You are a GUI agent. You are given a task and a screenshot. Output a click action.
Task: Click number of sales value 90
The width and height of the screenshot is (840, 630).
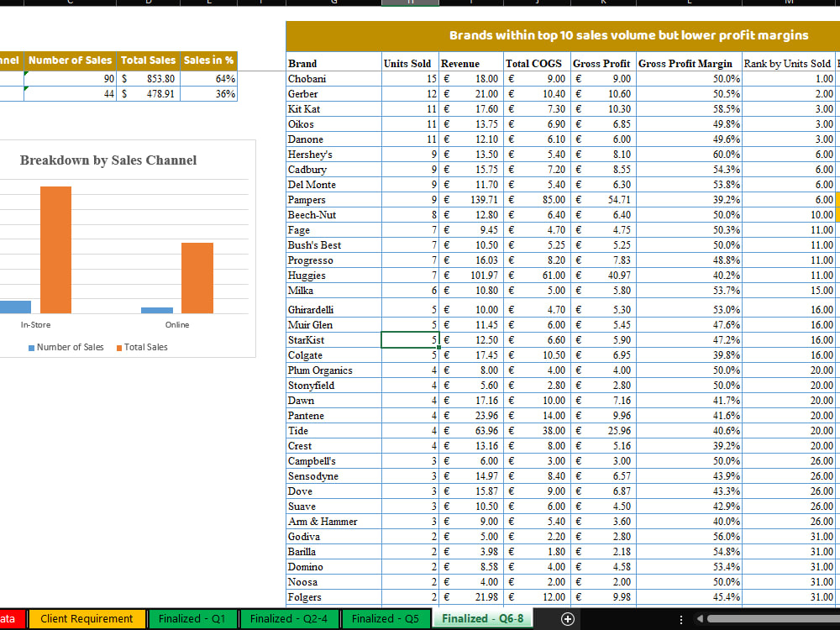[71, 79]
